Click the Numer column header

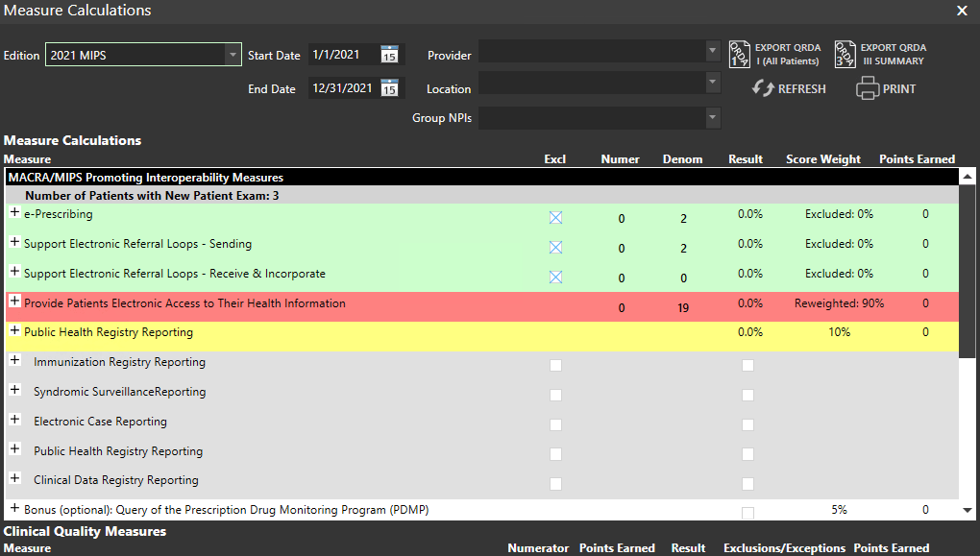[620, 159]
